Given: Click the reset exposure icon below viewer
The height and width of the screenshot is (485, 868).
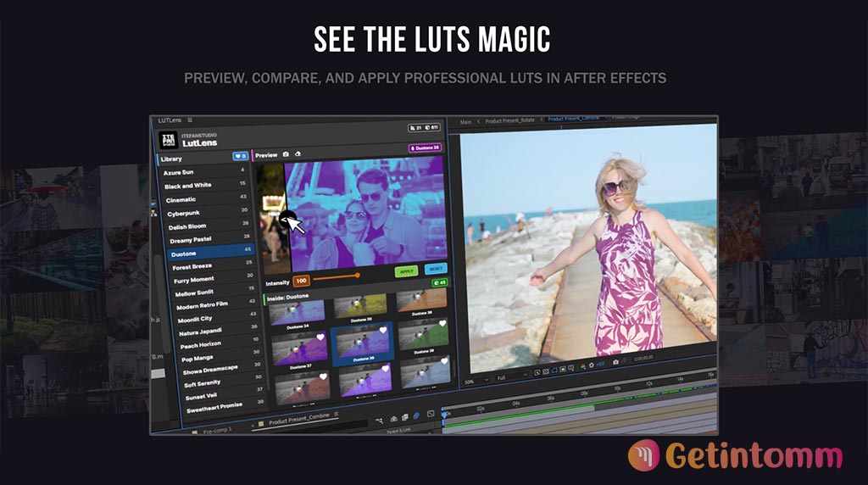Looking at the screenshot, I should 592,365.
